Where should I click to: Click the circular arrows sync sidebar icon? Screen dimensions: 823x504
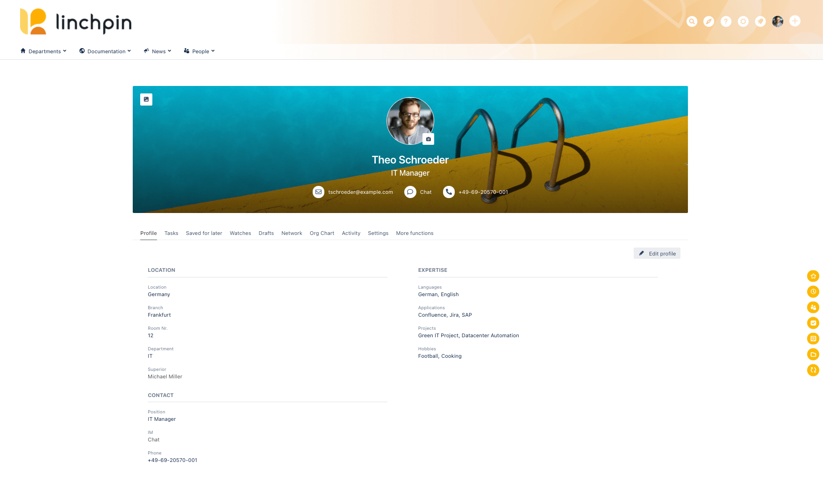[813, 370]
